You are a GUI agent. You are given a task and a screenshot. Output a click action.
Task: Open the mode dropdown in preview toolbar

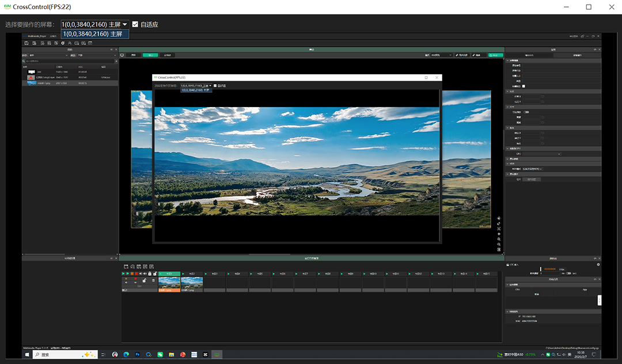click(x=441, y=55)
